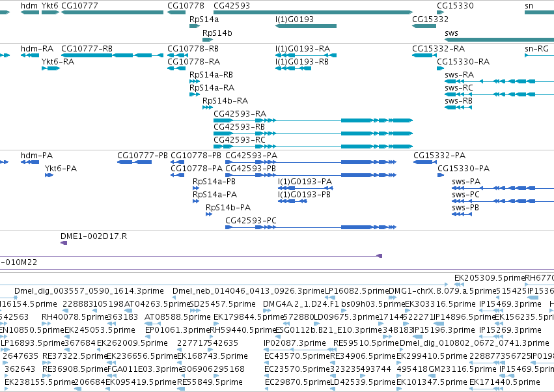Click transcript CG15332-RA
Image resolution: width=554 pixels, height=392 pixels.
pyautogui.click(x=439, y=48)
